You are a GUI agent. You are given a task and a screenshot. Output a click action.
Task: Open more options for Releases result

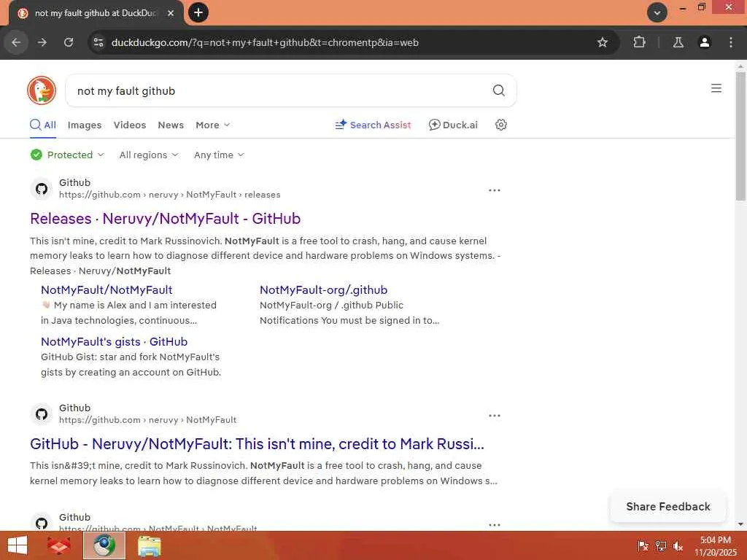click(494, 190)
